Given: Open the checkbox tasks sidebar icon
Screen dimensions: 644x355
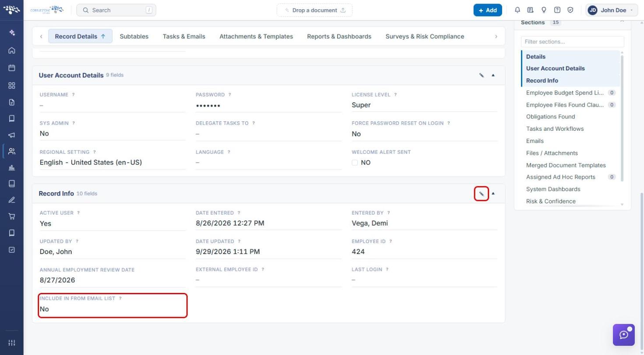Looking at the screenshot, I should click(12, 250).
